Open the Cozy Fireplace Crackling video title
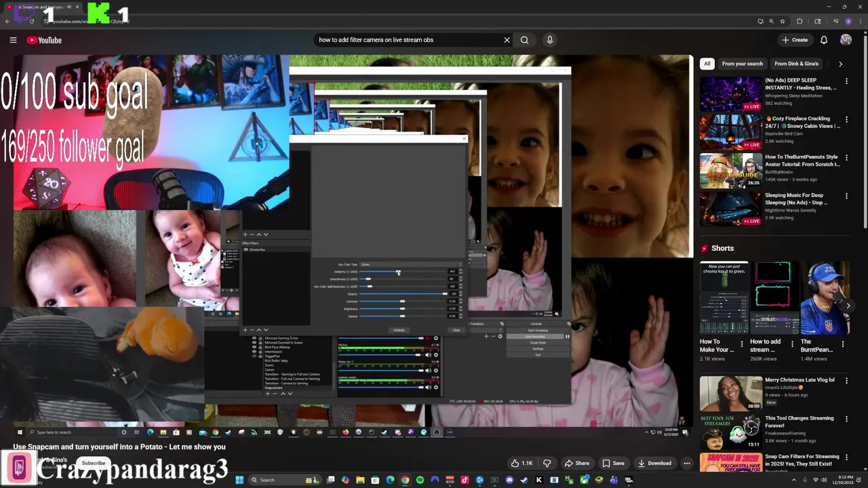The height and width of the screenshot is (488, 868). [x=802, y=122]
